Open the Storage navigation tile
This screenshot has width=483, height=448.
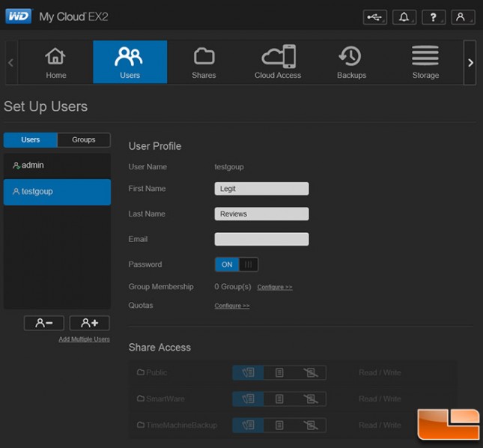(x=425, y=62)
